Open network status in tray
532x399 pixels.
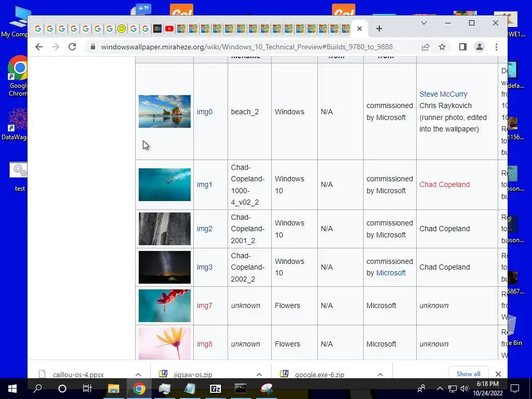(452, 389)
